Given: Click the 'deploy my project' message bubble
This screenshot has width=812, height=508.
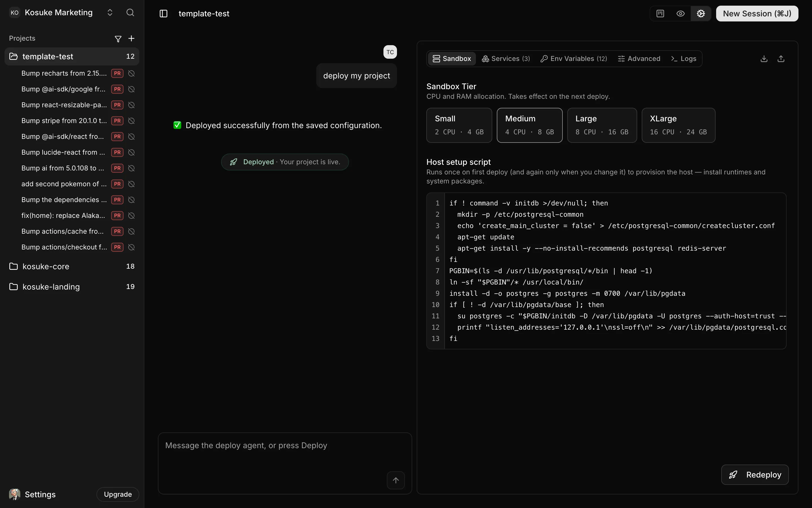Looking at the screenshot, I should click(x=356, y=76).
